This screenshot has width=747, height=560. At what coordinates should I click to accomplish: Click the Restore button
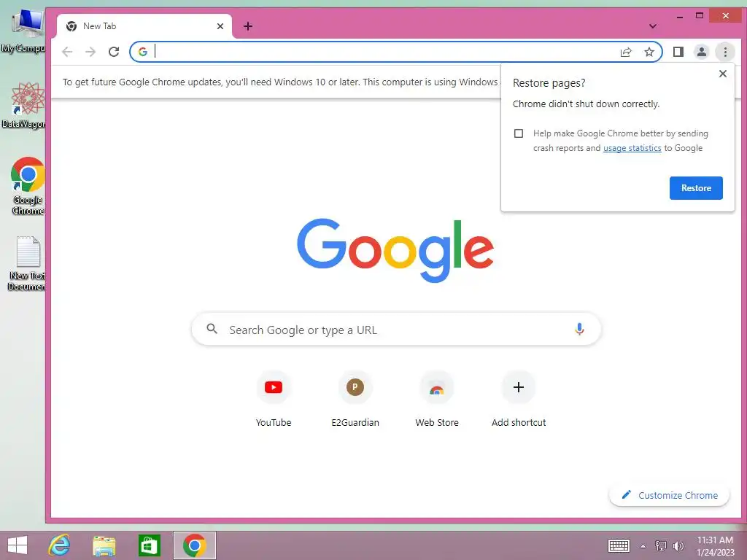[x=696, y=188]
